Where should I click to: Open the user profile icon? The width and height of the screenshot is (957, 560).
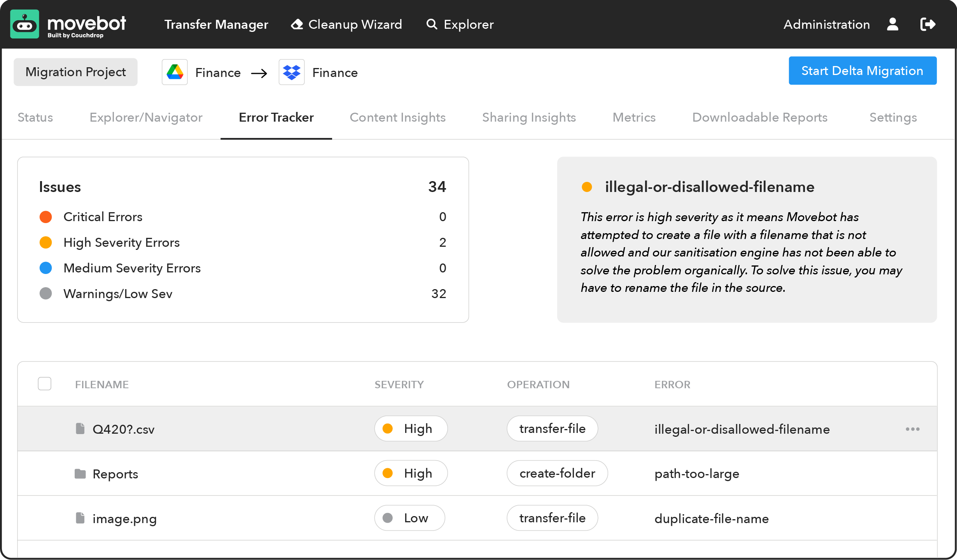pos(892,24)
